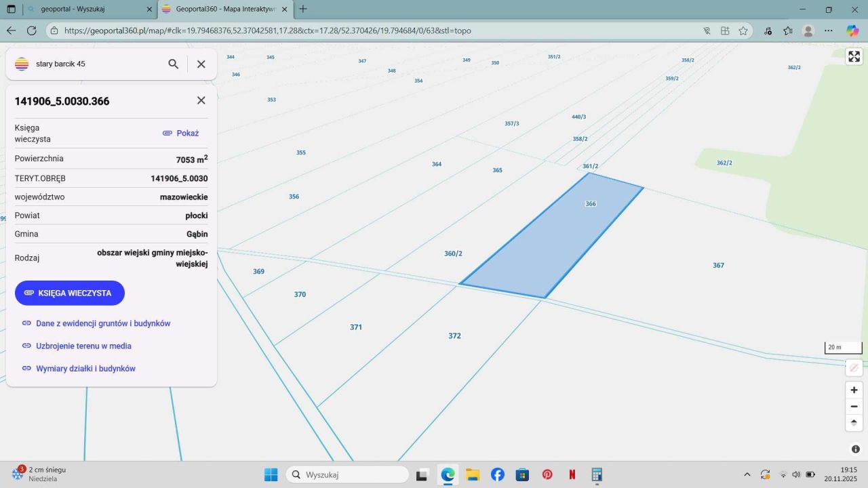Click the search magnifier icon in the map search box
This screenshot has width=868, height=488.
tap(174, 64)
